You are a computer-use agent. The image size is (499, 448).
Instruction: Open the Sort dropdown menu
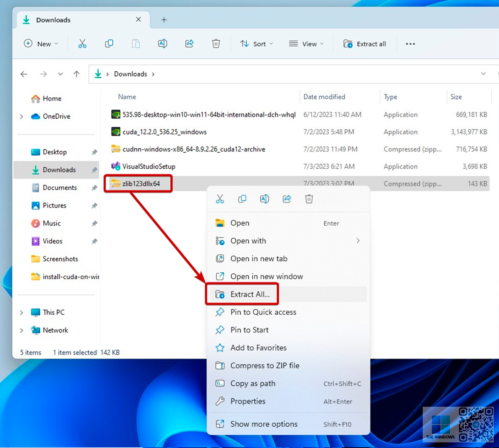[x=256, y=44]
